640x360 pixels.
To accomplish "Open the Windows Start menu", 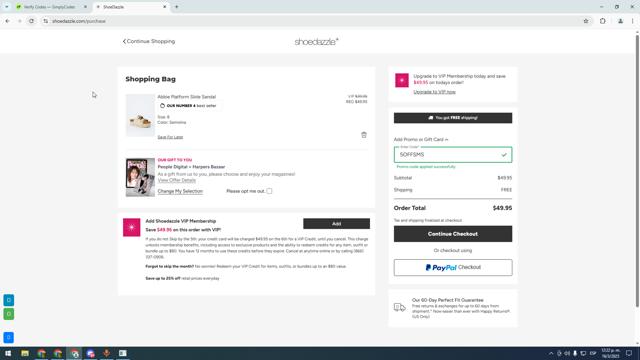I will tap(8, 353).
